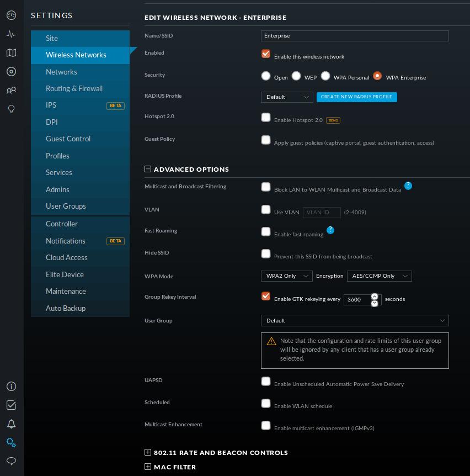Open the Encryption AES/CCMP dropdown
The height and width of the screenshot is (476, 470).
pos(380,276)
